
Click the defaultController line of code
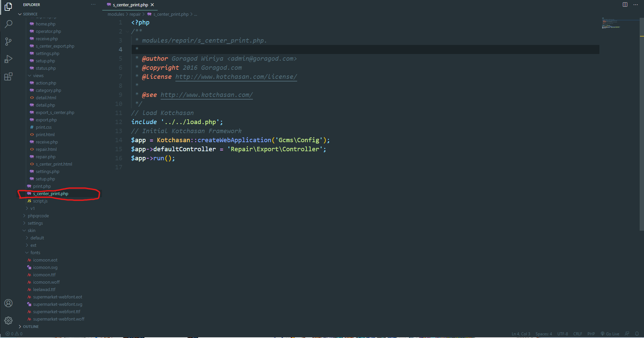(228, 149)
